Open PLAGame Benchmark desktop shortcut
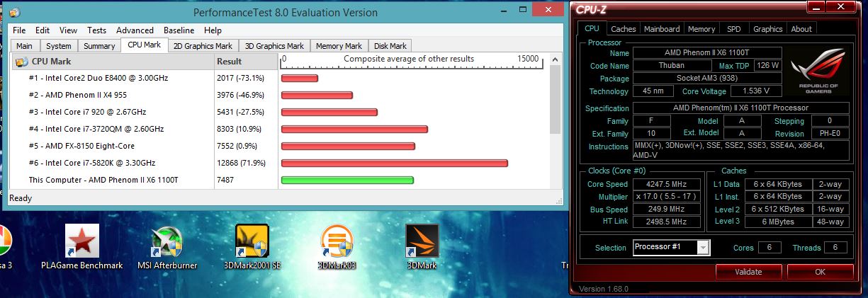Image resolution: width=868 pixels, height=298 pixels. point(81,246)
